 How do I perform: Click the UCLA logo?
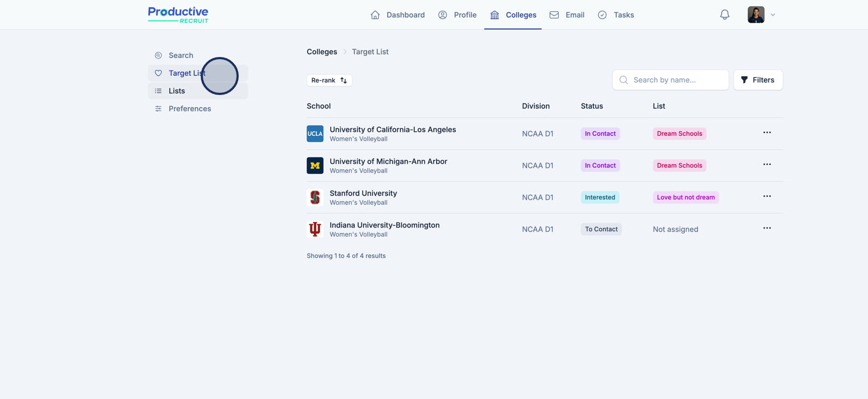click(315, 134)
